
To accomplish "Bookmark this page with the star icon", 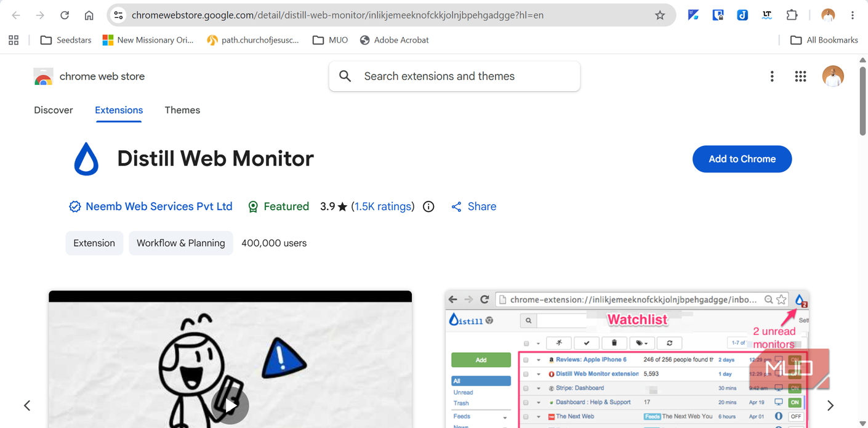I will pyautogui.click(x=660, y=15).
